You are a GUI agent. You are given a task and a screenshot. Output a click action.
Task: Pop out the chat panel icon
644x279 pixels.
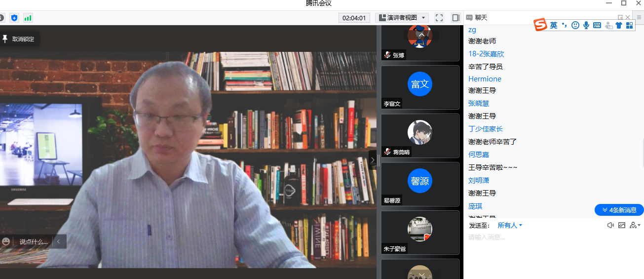(620, 17)
